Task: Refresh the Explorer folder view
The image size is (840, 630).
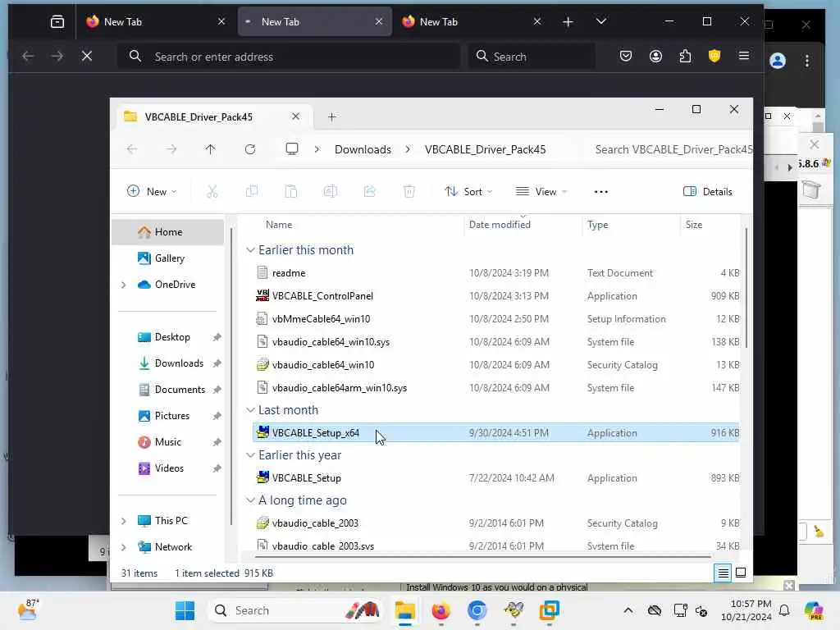Action: coord(250,149)
